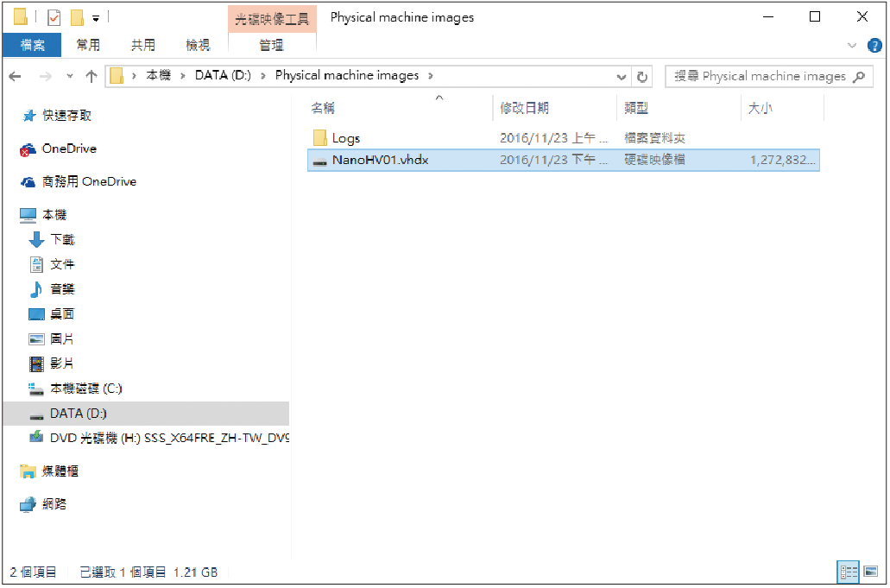Screen dimensions: 890x588
Task: Sort by the 修改日期 column header
Action: coord(525,108)
